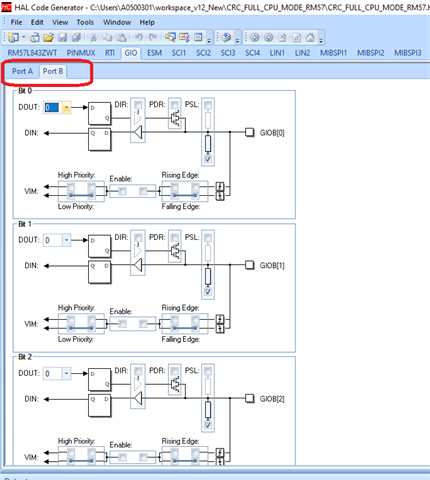The height and width of the screenshot is (480, 430).
Task: Open the Bit 2 DOUT dropdown arrow
Action: click(x=66, y=373)
